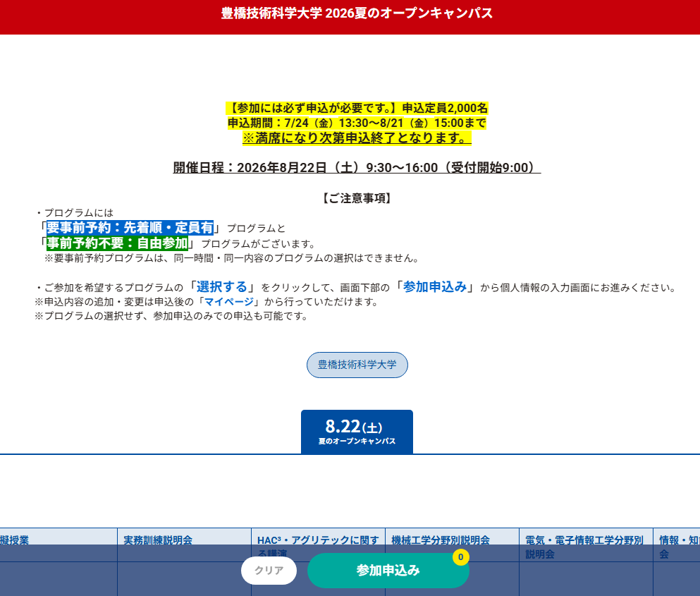Click the blue 要事前予約：先着順・定員有 label
The image size is (700, 596).
(x=130, y=228)
